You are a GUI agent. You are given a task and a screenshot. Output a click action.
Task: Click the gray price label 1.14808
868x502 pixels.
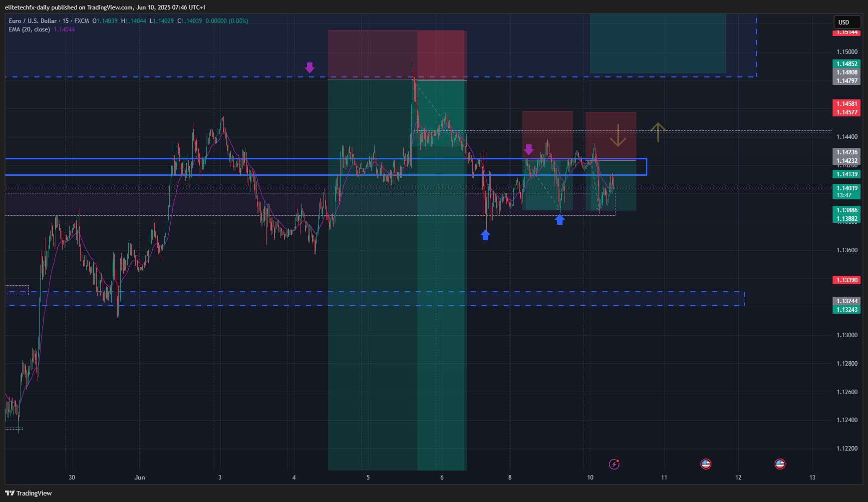(847, 72)
